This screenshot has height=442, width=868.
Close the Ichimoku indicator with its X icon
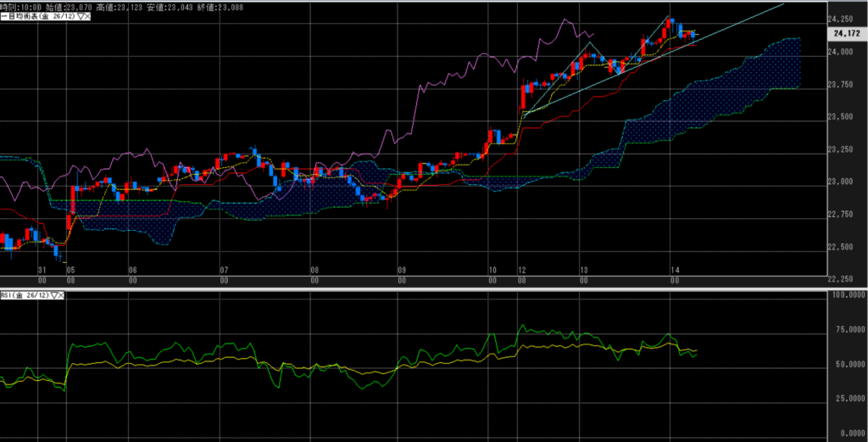[87, 17]
